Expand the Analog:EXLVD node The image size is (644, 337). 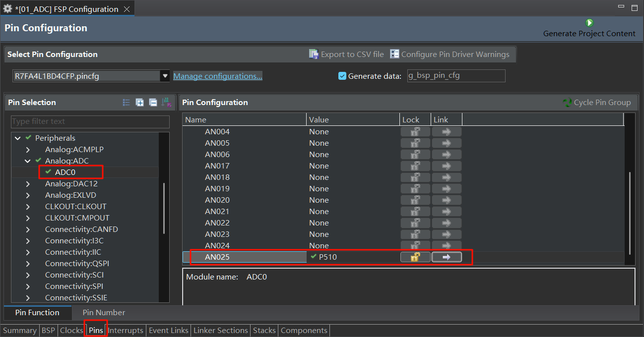(x=28, y=195)
